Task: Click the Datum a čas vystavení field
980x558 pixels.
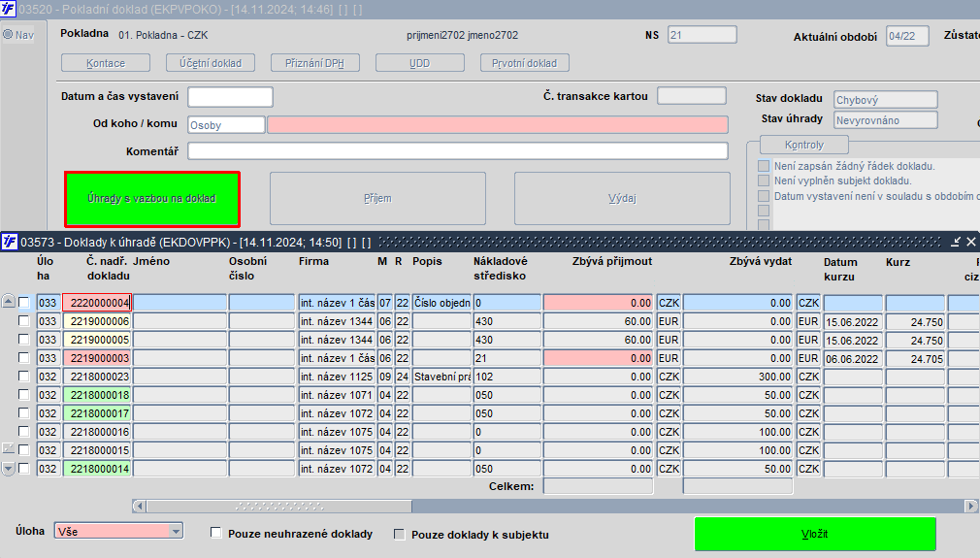Action: [x=231, y=97]
